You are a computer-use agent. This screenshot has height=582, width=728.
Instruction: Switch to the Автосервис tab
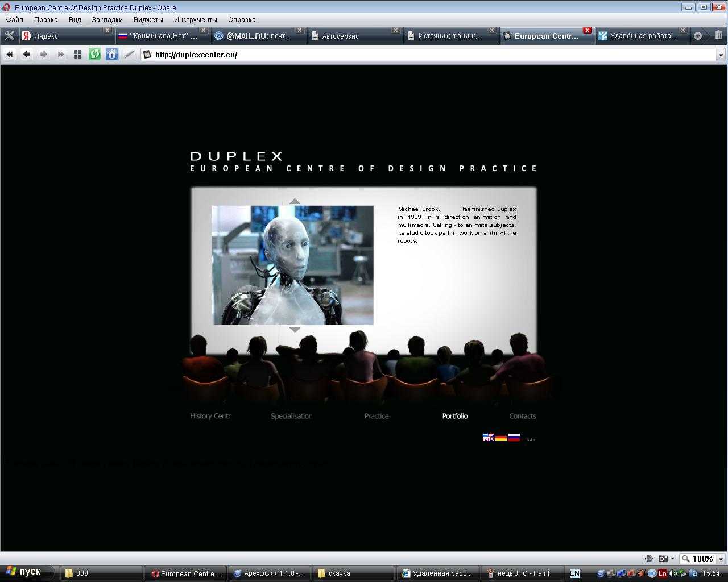(354, 36)
